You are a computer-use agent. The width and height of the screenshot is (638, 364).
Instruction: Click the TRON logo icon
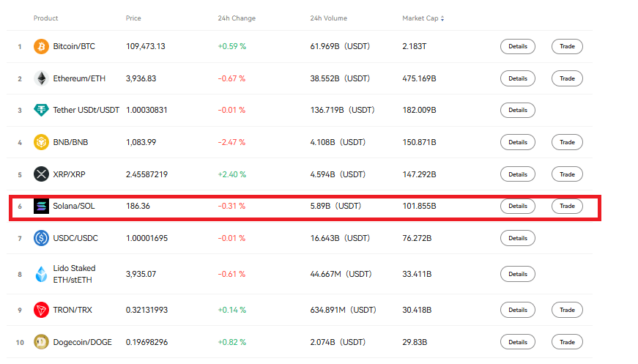point(42,310)
